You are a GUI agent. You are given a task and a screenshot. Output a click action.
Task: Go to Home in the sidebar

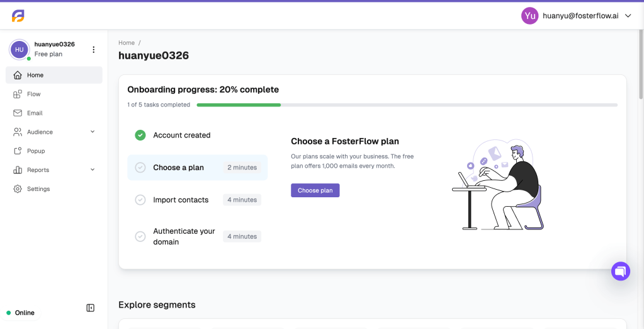tap(54, 75)
